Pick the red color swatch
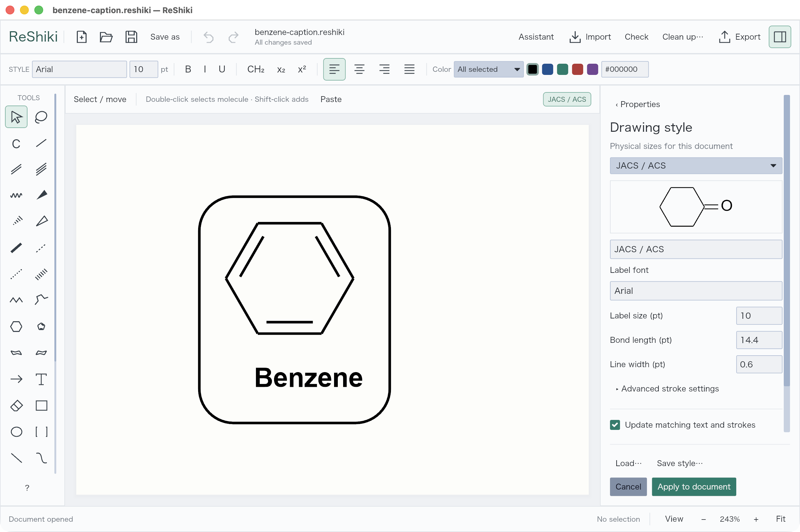This screenshot has height=532, width=800. click(x=577, y=69)
